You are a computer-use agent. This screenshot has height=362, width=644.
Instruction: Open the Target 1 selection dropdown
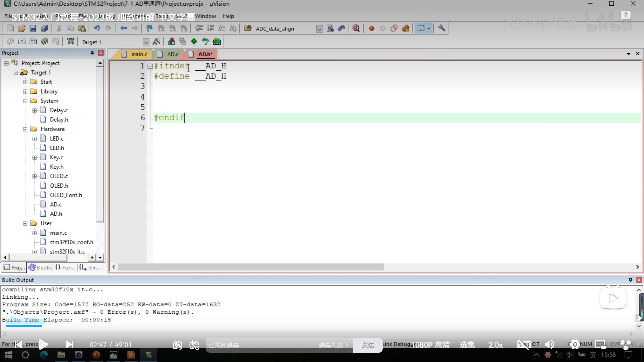[146, 42]
